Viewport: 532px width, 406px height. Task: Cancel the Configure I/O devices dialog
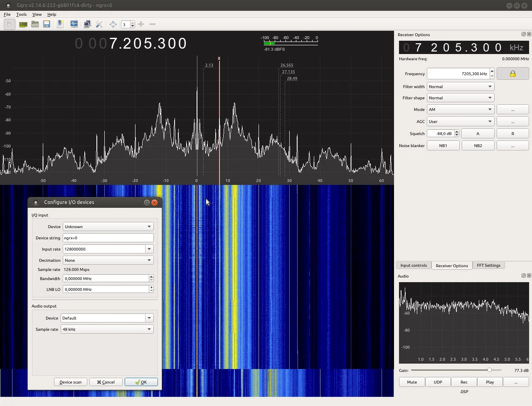coord(106,382)
